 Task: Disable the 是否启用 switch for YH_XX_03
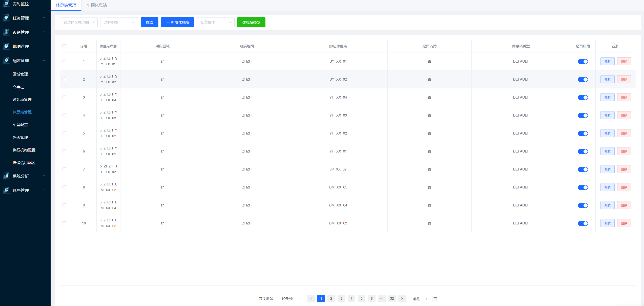[x=583, y=116]
